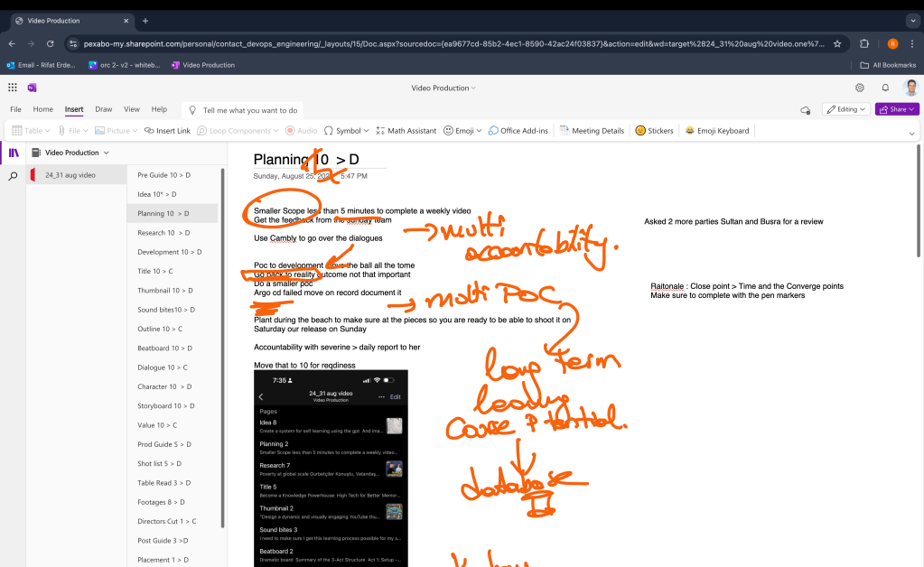Open the Editing mode dropdown
This screenshot has width=924, height=567.
846,109
